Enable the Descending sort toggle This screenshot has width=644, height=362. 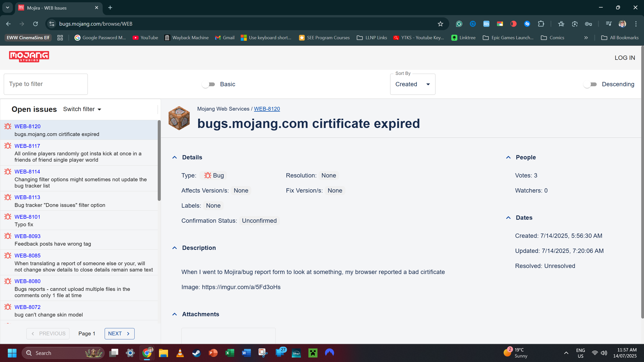[590, 84]
